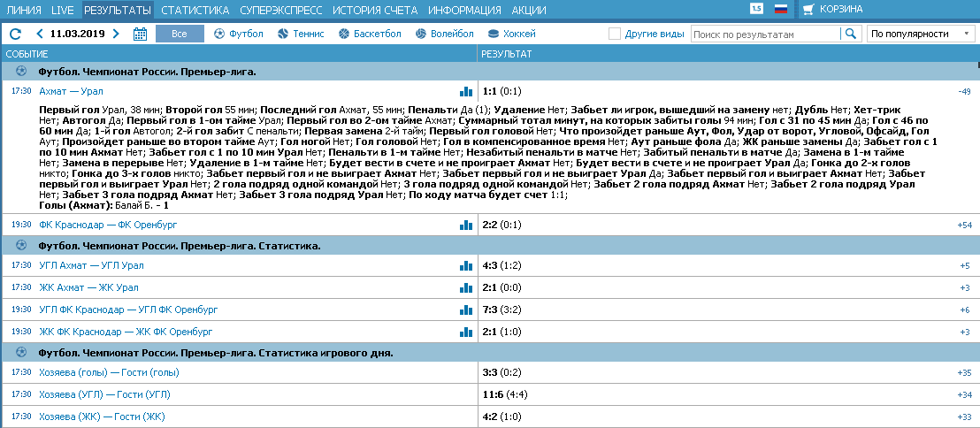
Task: Click the 1.5 odds format icon
Action: (756, 9)
